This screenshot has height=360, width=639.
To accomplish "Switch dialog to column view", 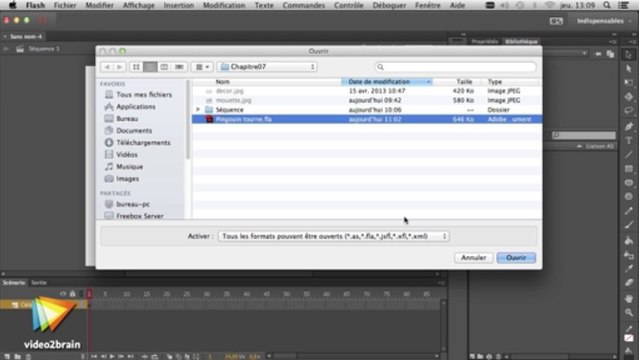I will 164,67.
